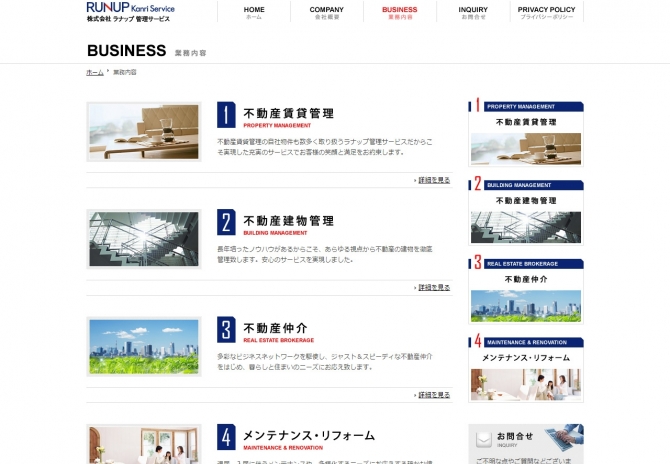The image size is (670, 464).
Task: Click the 不動産賃貸管理 main heading
Action: [x=288, y=113]
